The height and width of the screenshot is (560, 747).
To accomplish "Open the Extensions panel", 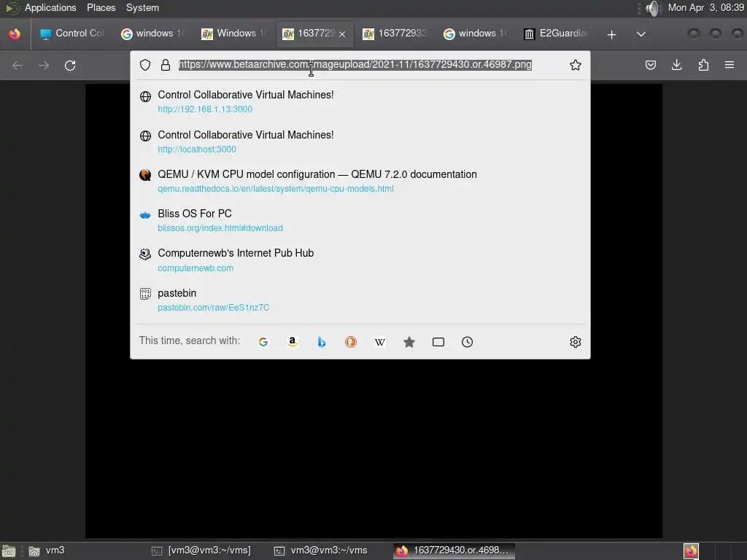I will tap(703, 65).
